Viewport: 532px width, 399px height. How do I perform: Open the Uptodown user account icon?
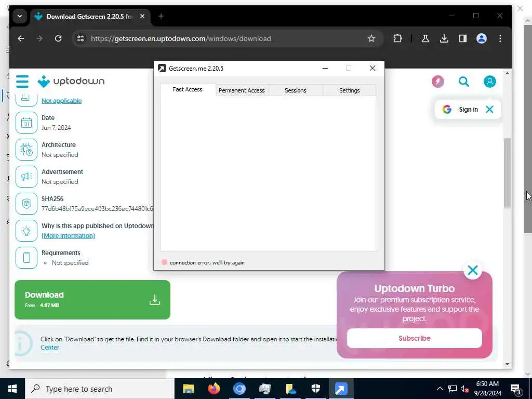[x=489, y=82]
